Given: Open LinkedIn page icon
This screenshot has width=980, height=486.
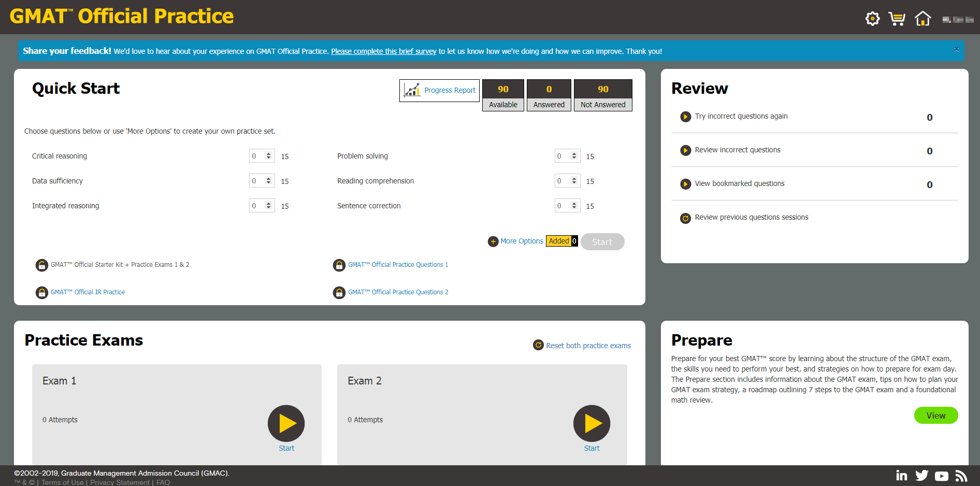Looking at the screenshot, I should tap(902, 476).
